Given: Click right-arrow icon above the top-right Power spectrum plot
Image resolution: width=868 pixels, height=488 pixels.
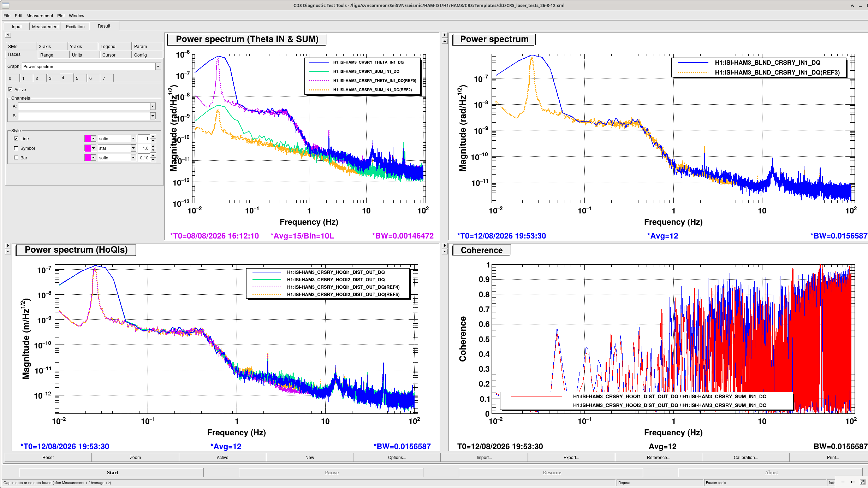Looking at the screenshot, I should click(x=445, y=35).
